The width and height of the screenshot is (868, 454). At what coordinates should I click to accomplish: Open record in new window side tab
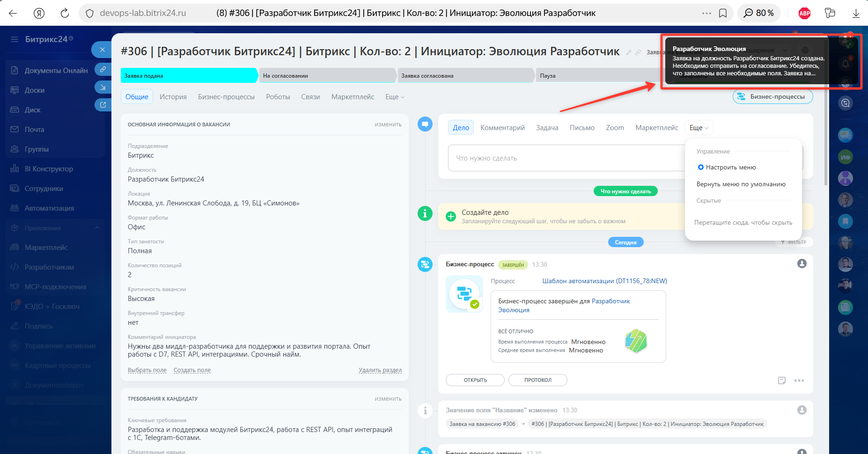103,105
